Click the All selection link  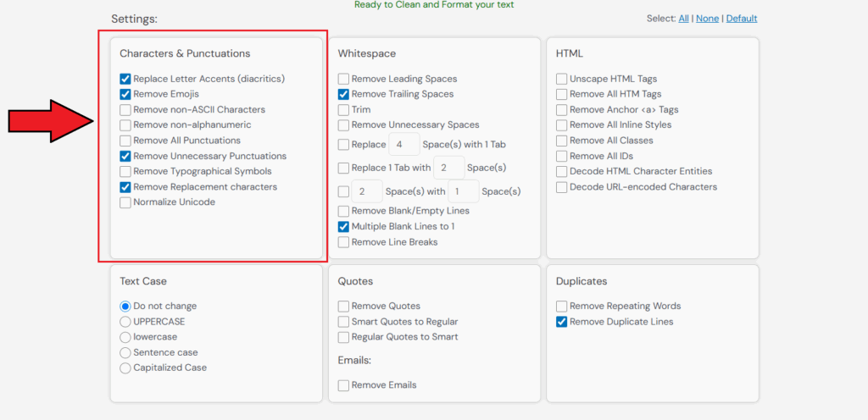(683, 19)
